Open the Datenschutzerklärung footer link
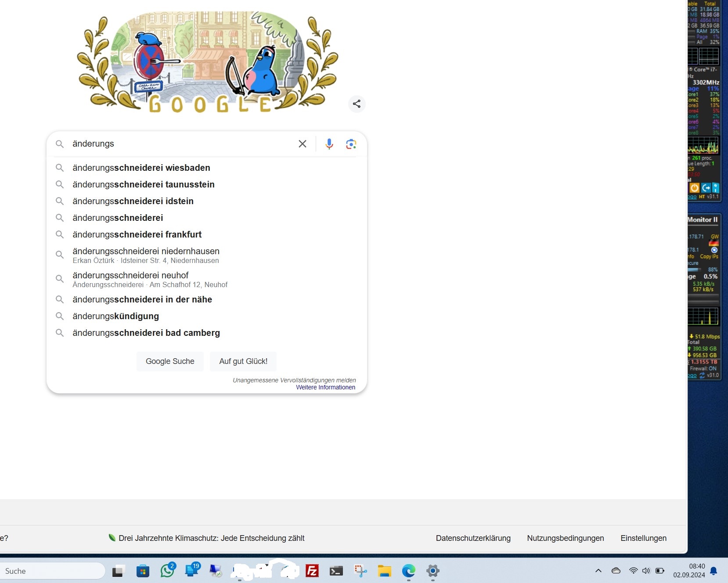728x583 pixels. pos(473,538)
